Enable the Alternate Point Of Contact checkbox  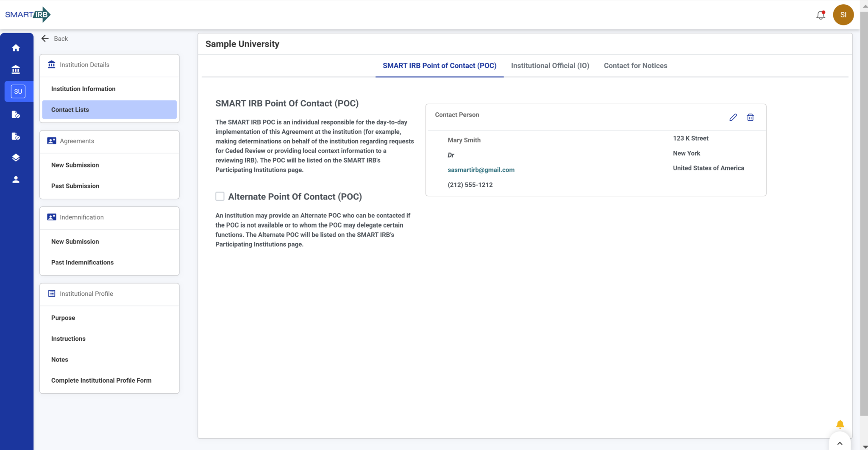coord(220,196)
